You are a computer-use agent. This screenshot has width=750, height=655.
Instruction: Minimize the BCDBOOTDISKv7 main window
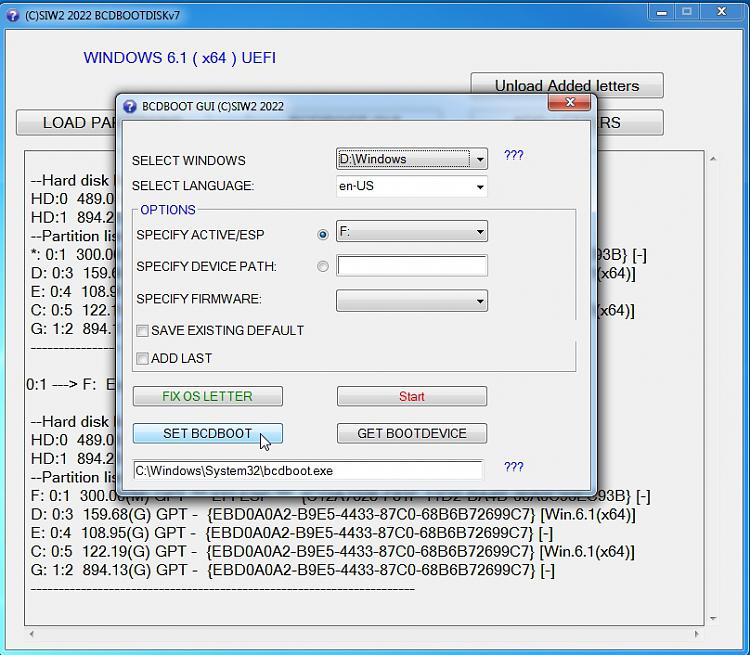pos(662,12)
